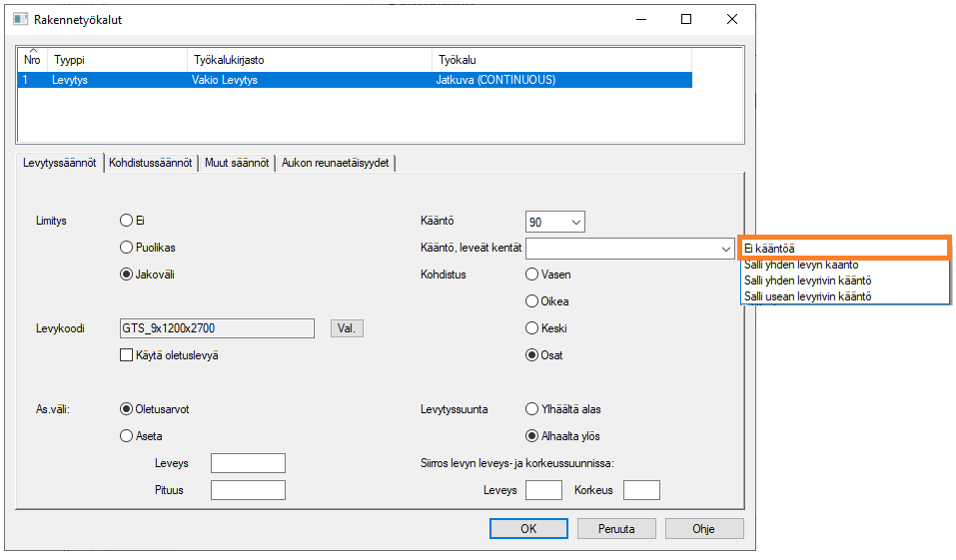Select Ylhäältä alas levytyssuunta
The width and height of the screenshot is (956, 560).
(531, 409)
